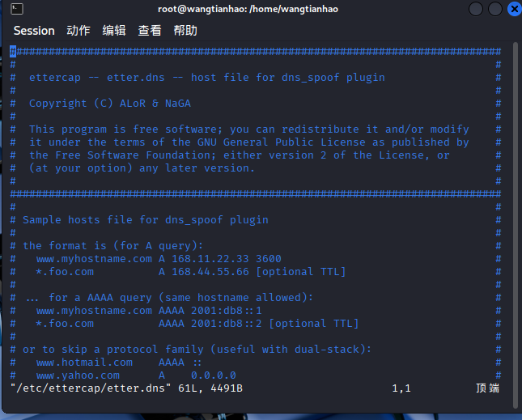
Task: Open the 动作 menu
Action: [x=79, y=31]
